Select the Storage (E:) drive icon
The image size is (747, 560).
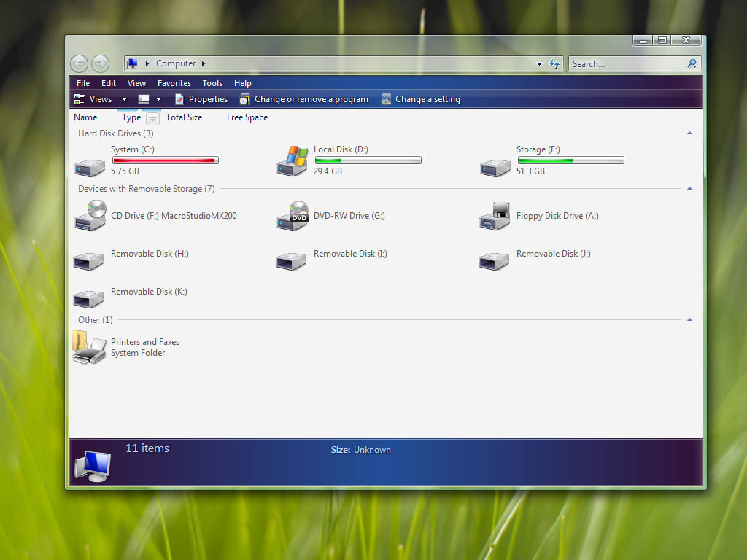coord(495,168)
